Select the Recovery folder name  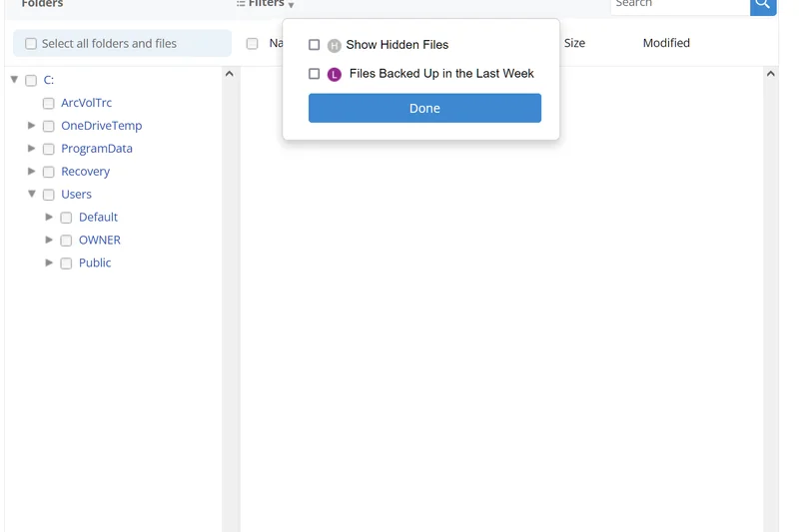tap(85, 172)
